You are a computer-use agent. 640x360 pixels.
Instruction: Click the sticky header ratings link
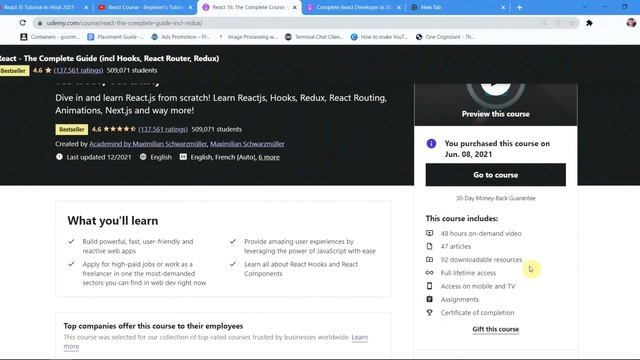pyautogui.click(x=78, y=70)
